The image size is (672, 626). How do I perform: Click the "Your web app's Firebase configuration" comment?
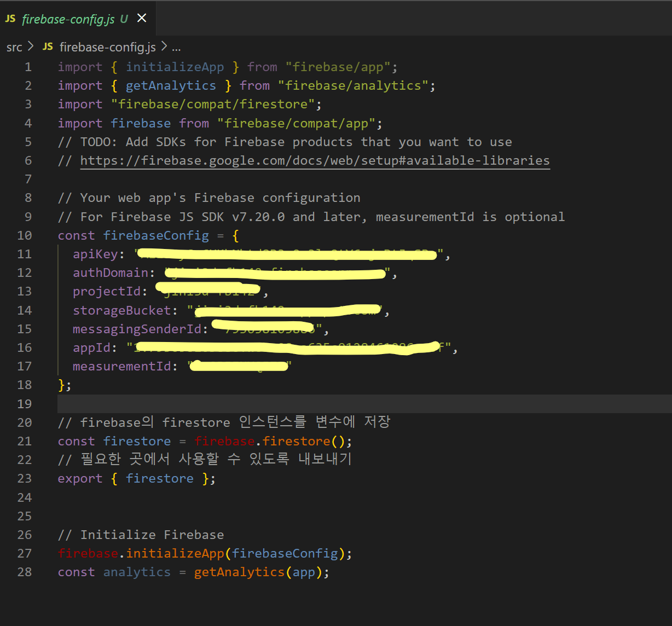(x=210, y=198)
